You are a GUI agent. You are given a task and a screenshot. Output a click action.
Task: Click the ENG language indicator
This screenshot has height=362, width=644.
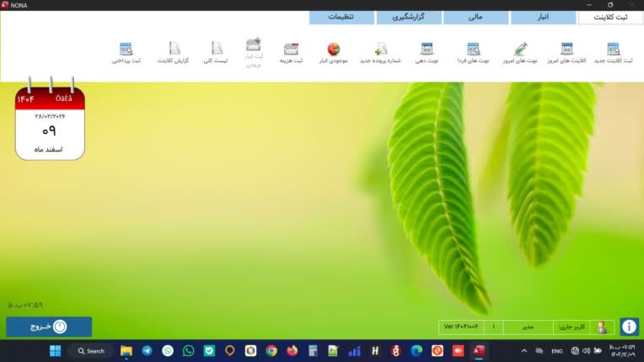pos(557,351)
